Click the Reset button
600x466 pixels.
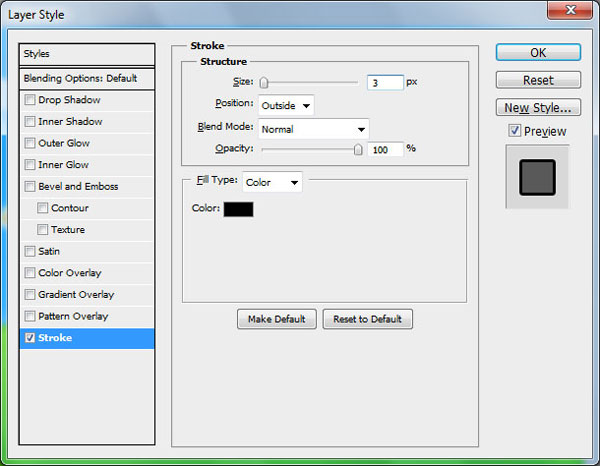click(538, 80)
